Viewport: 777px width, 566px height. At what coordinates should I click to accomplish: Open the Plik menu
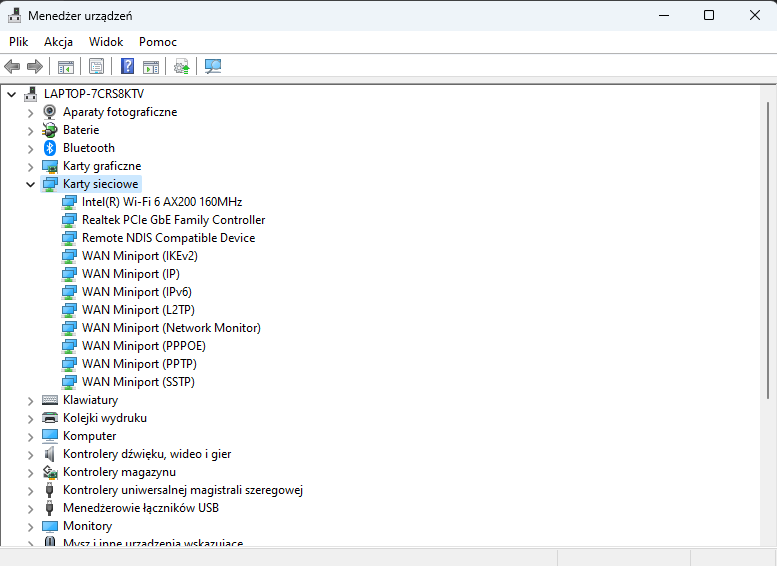coord(19,42)
